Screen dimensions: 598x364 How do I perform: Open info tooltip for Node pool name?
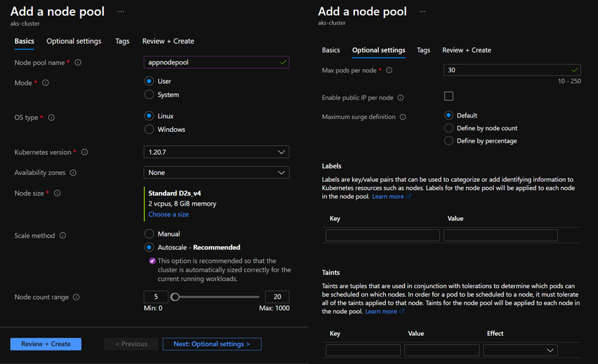(x=78, y=62)
